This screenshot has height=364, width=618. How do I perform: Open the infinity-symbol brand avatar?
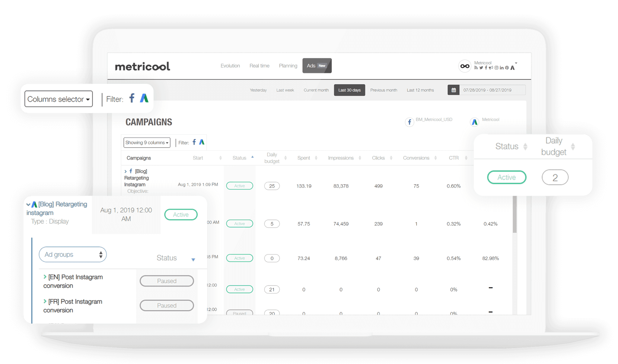pos(465,66)
